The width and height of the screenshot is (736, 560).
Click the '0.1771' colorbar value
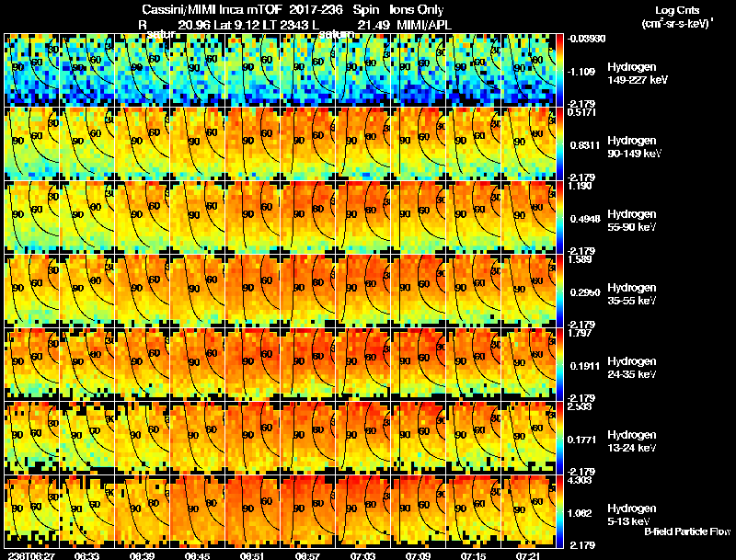coord(583,440)
